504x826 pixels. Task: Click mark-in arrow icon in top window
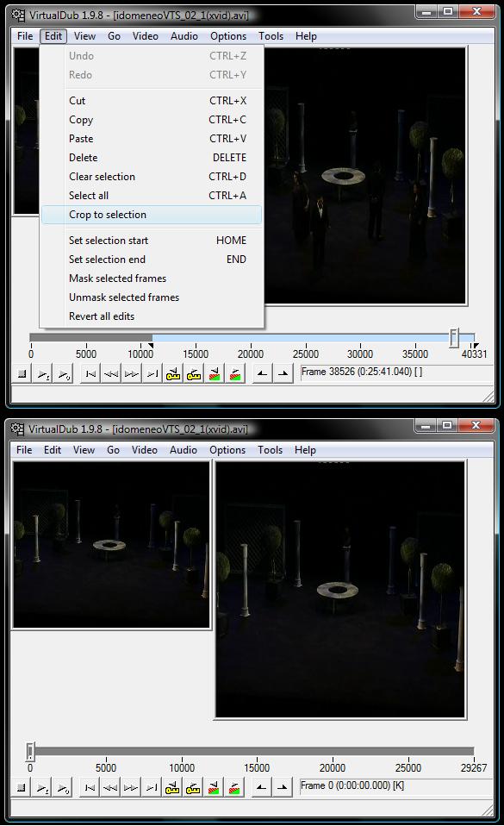(262, 374)
